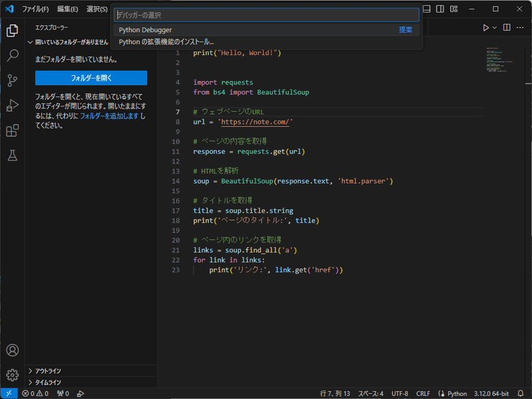Toggle the secondary side bar icon
Image resolution: width=532 pixels, height=399 pixels.
coord(440,9)
